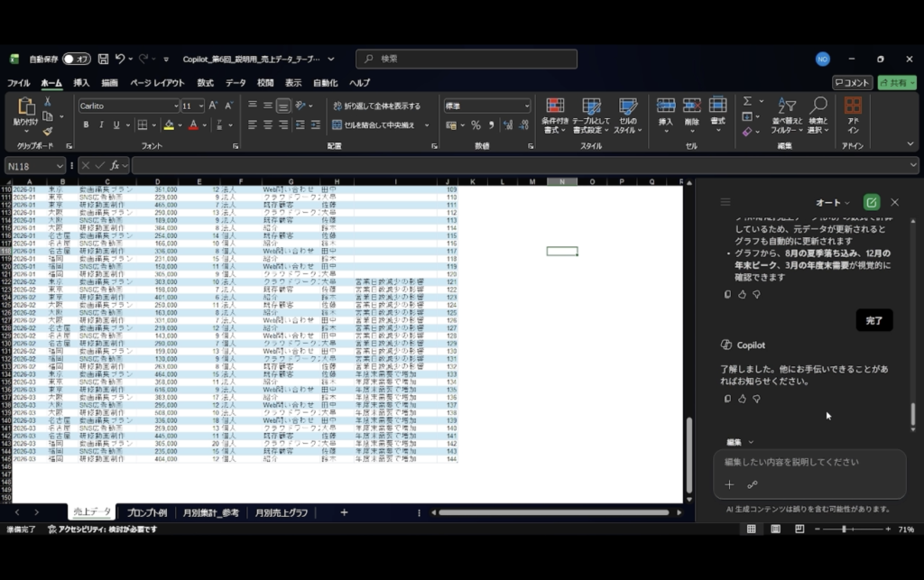Click the Cut scissors icon

(48, 102)
